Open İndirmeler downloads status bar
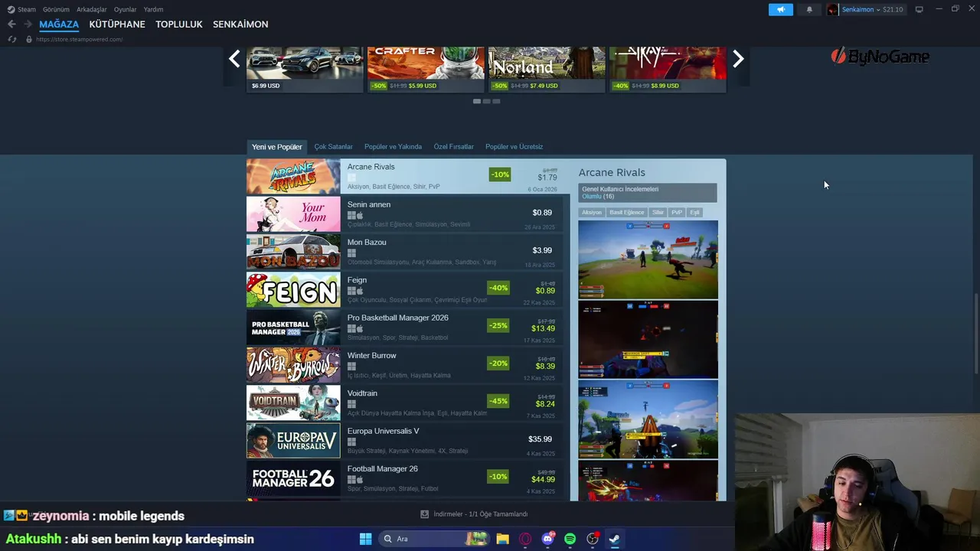Image resolution: width=980 pixels, height=551 pixels. (475, 514)
